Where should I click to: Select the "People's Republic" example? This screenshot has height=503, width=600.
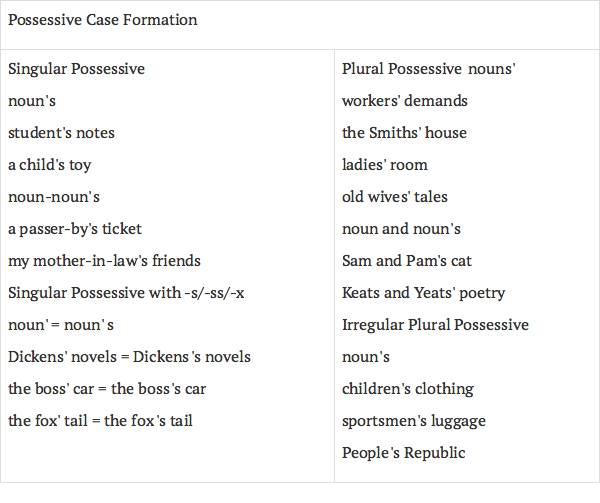point(403,453)
